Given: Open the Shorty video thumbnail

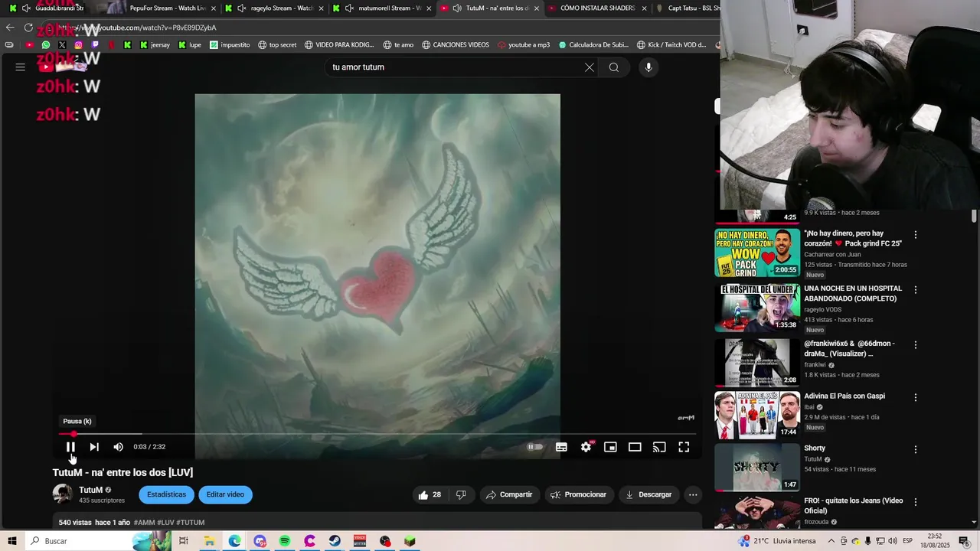Looking at the screenshot, I should point(757,467).
